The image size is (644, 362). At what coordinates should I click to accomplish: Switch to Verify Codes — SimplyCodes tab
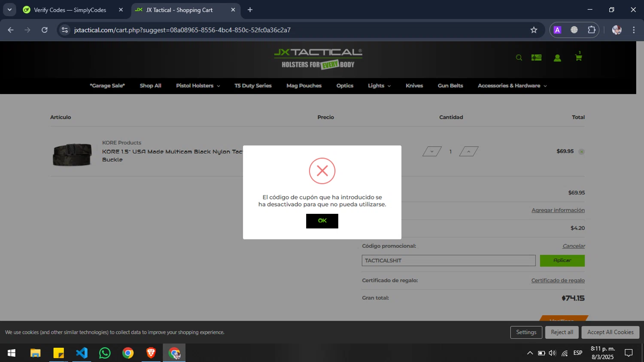point(70,10)
